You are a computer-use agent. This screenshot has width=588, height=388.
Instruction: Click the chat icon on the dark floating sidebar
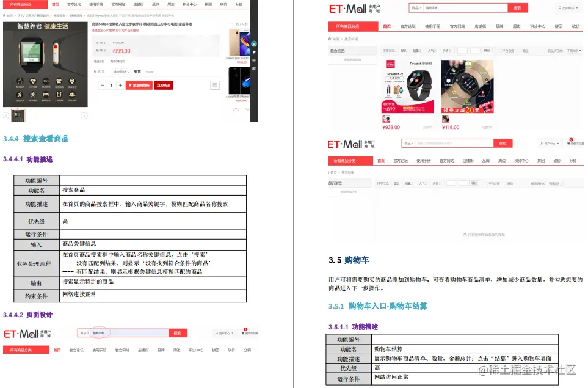click(x=254, y=60)
